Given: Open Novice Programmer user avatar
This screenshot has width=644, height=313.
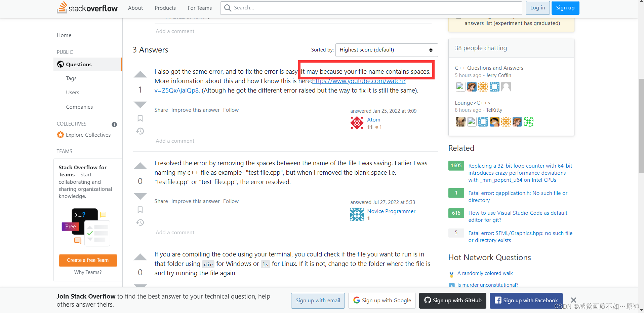Looking at the screenshot, I should tap(357, 214).
